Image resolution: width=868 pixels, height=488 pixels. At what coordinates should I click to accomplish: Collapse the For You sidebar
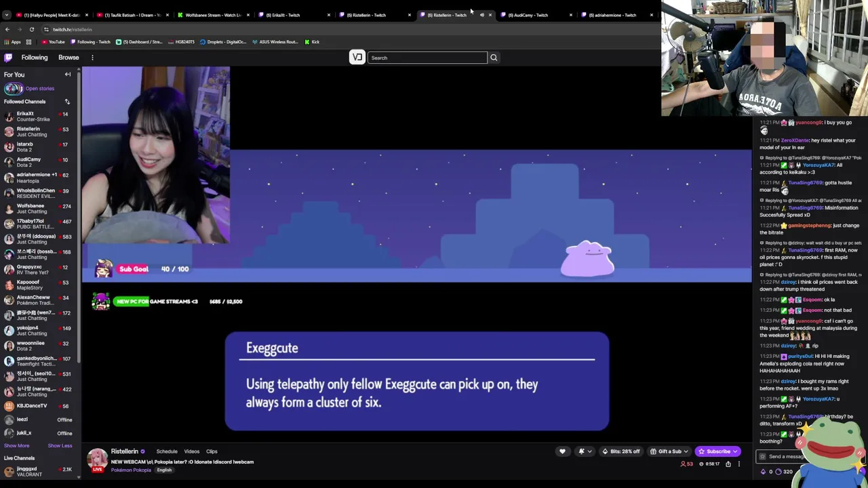click(x=68, y=75)
